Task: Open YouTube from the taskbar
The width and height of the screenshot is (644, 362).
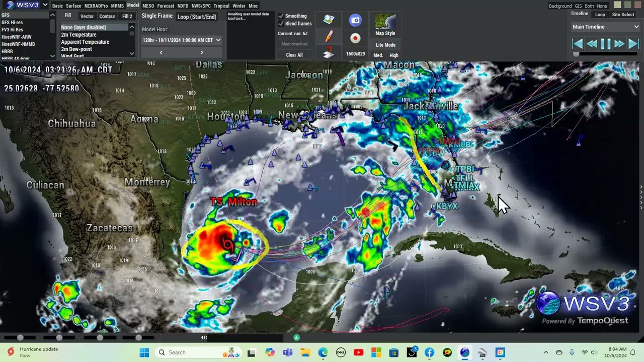Action: (x=358, y=352)
